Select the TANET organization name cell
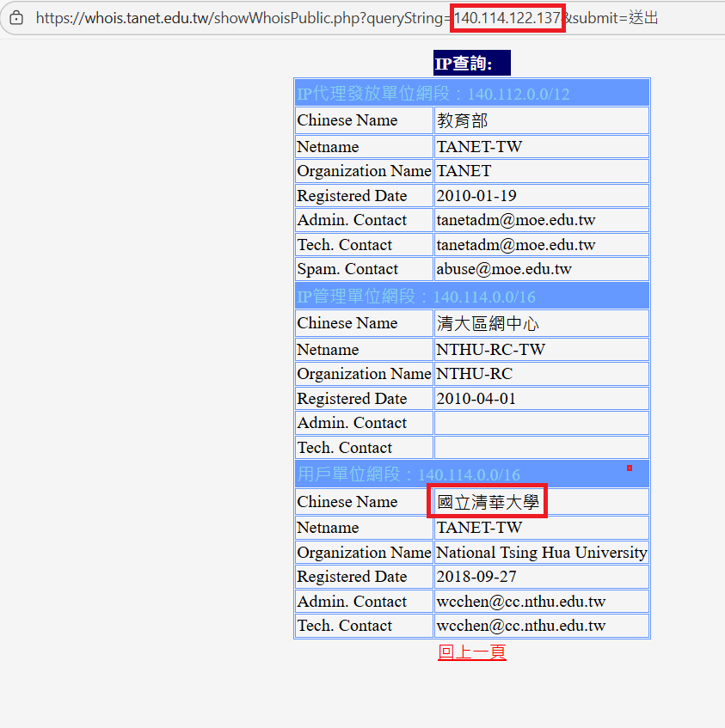725x728 pixels. click(x=542, y=171)
